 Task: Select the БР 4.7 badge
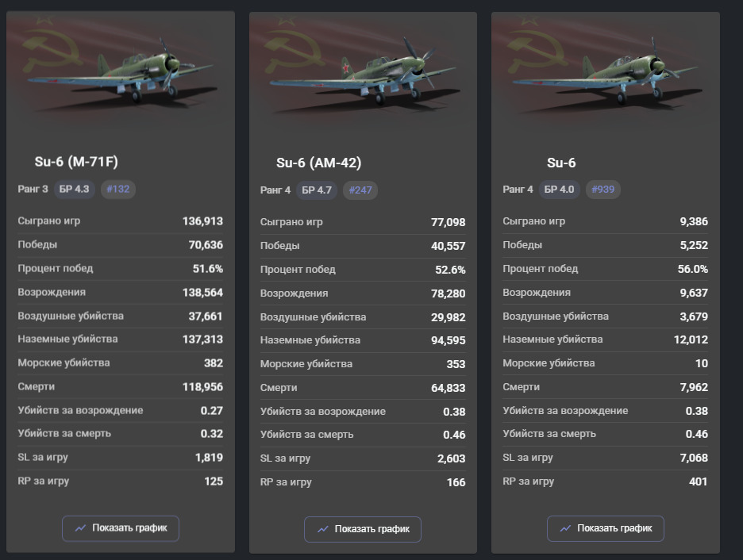click(x=318, y=190)
